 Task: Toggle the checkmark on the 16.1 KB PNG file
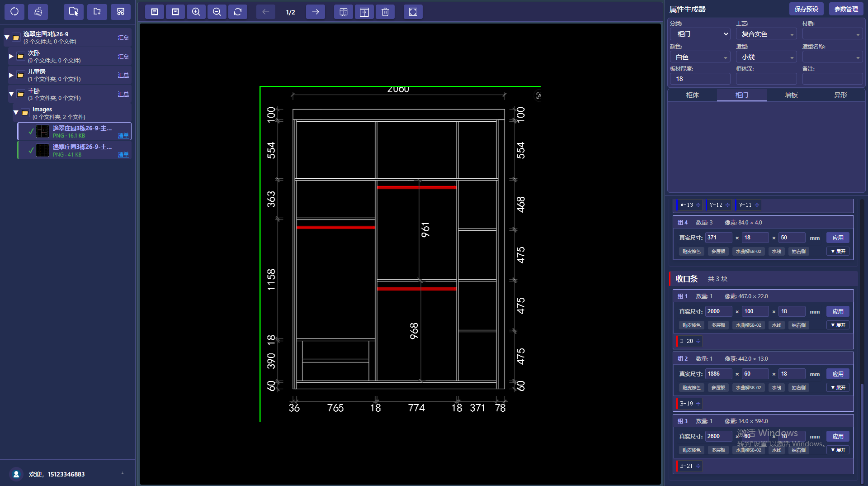(31, 131)
